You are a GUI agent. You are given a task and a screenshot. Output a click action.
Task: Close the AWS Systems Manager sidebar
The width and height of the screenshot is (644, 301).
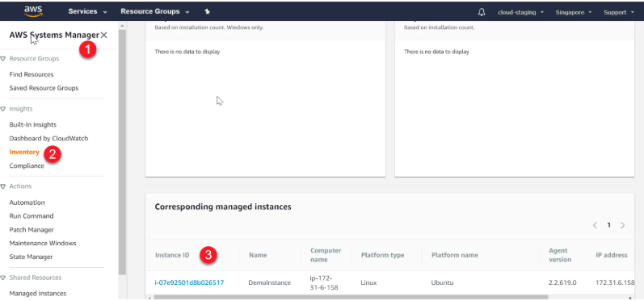pyautogui.click(x=104, y=36)
